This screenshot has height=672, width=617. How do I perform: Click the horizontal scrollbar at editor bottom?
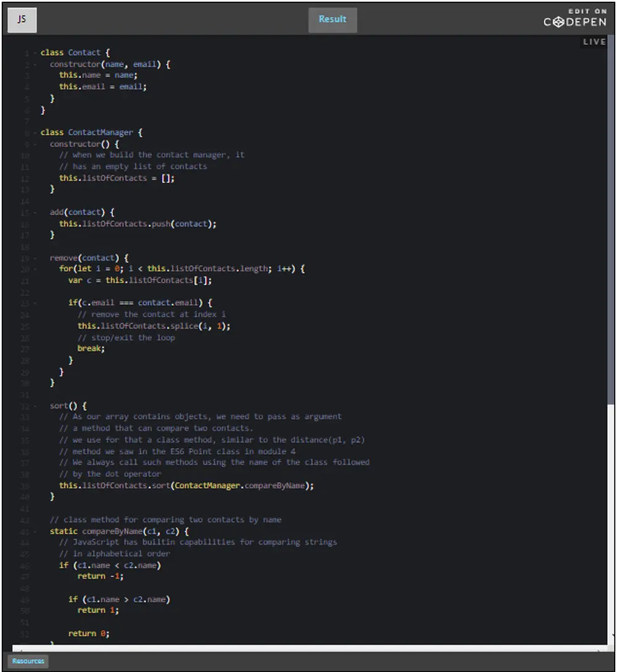coord(310,648)
